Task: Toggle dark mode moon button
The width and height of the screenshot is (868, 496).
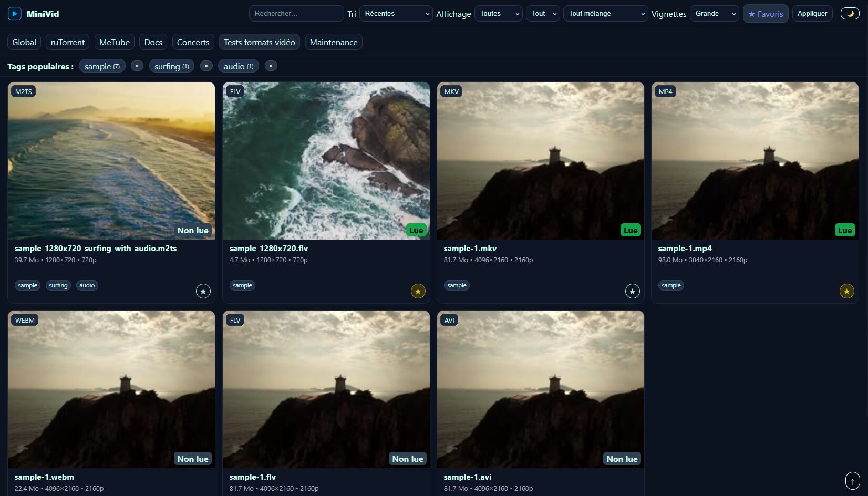Action: click(850, 14)
